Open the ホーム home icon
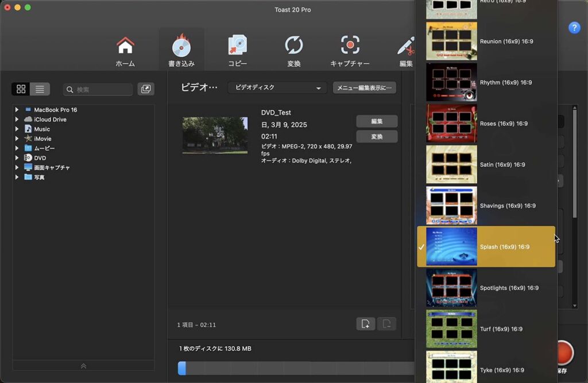The width and height of the screenshot is (588, 383). [x=125, y=51]
